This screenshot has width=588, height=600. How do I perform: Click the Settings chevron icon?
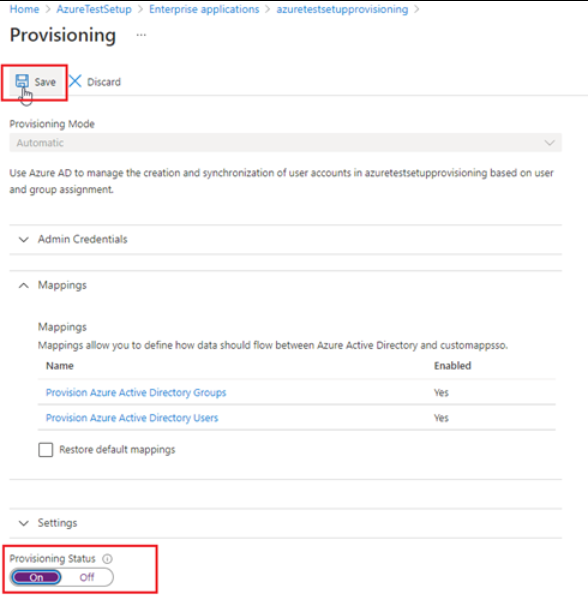(24, 523)
